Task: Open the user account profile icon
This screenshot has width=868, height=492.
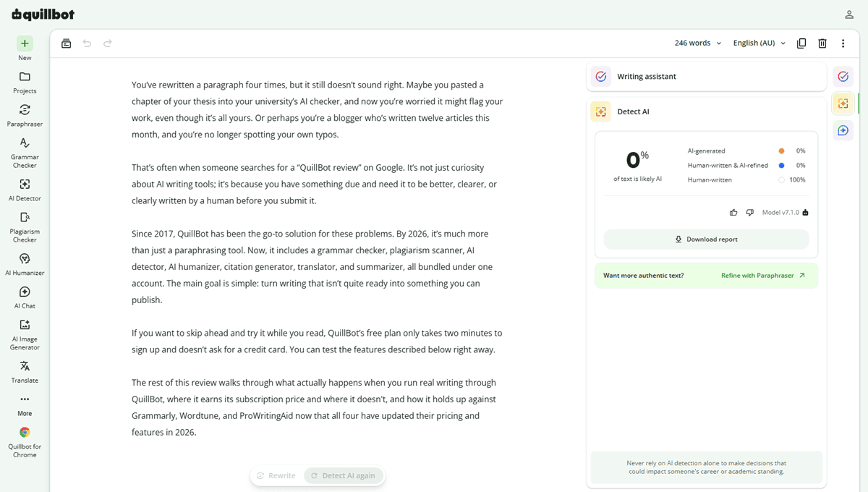Action: coord(849,14)
